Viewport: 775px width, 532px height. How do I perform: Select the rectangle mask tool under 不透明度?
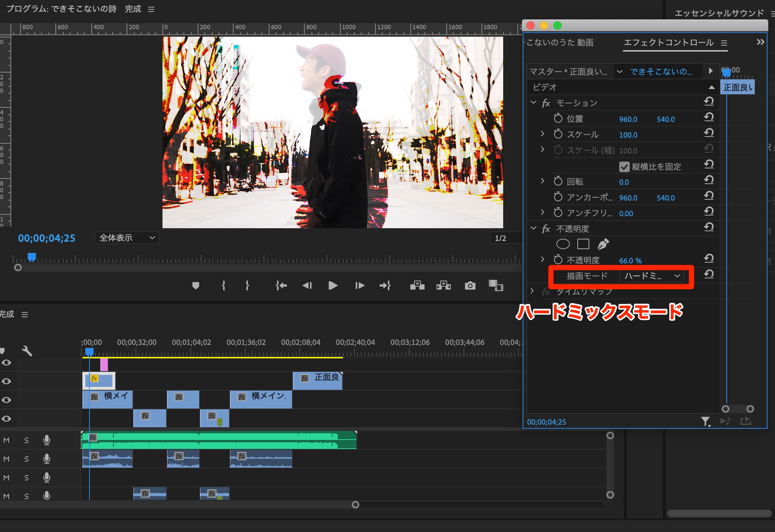(x=583, y=244)
